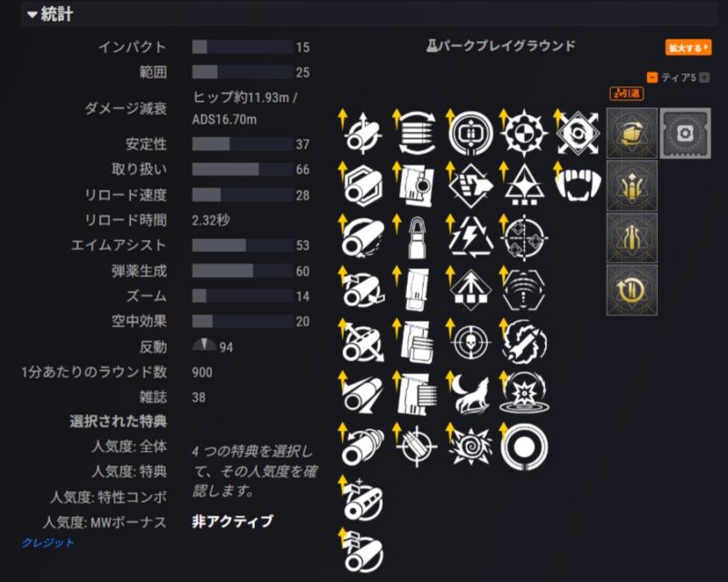Select the spiral sun burst perk icon
The image size is (728, 582).
point(470,447)
